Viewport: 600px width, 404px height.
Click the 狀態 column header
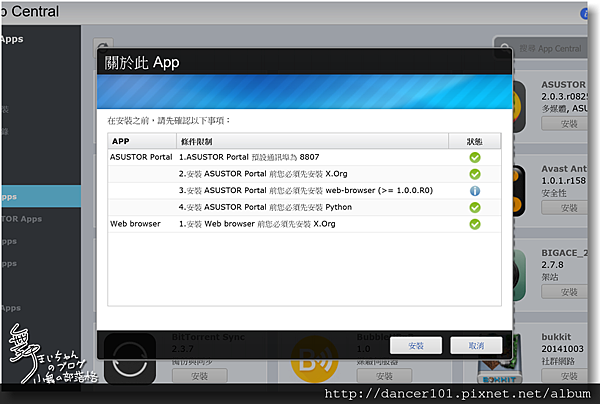(474, 141)
